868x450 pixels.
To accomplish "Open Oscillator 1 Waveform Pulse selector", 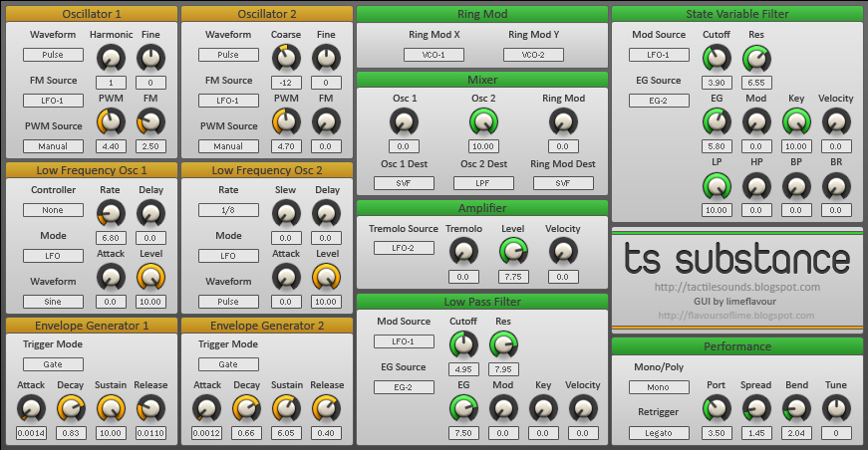I will [53, 56].
